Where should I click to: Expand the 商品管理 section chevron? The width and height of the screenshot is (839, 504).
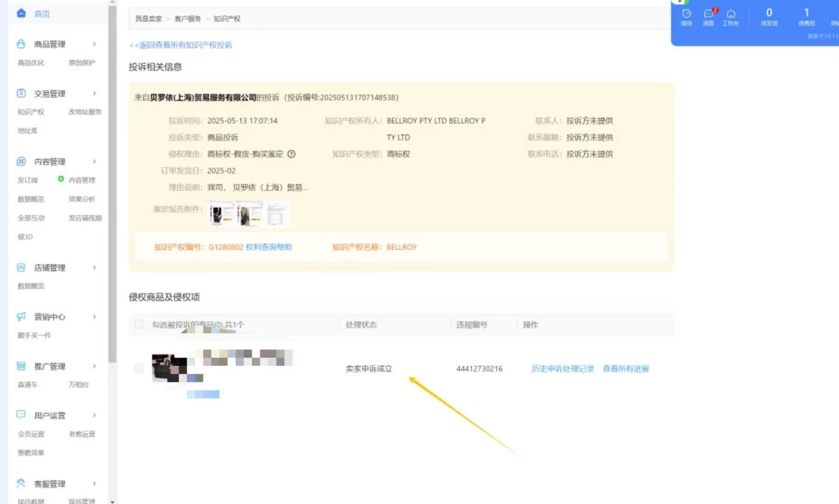tap(95, 44)
